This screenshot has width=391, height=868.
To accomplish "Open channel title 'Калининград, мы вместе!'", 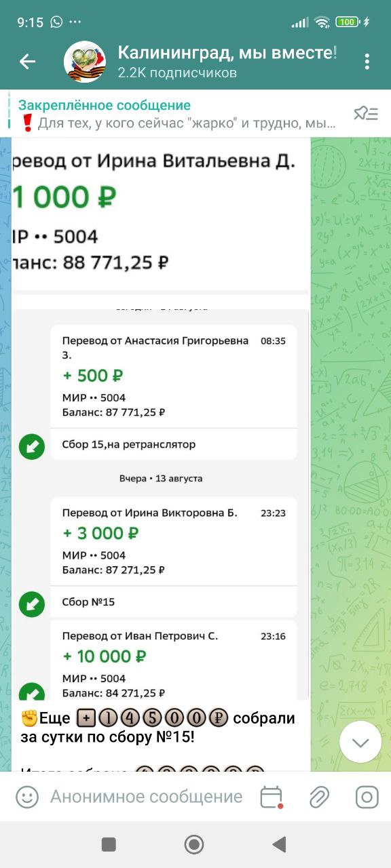I will click(227, 53).
